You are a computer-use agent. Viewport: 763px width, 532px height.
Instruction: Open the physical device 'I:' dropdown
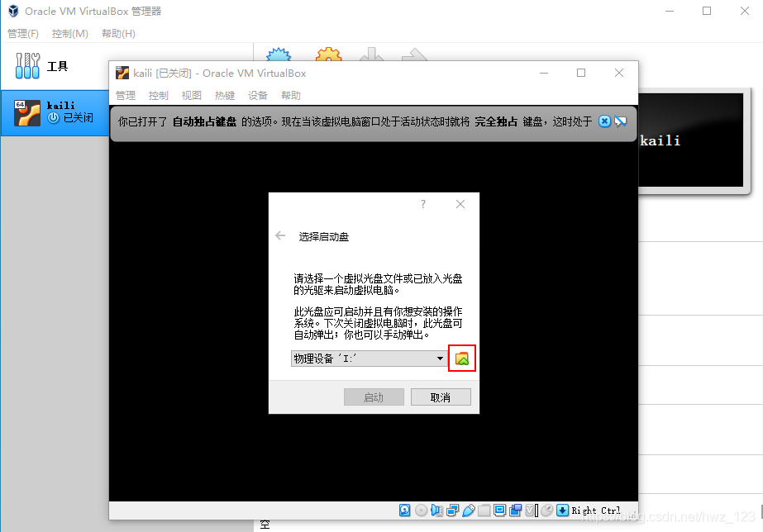pos(441,358)
